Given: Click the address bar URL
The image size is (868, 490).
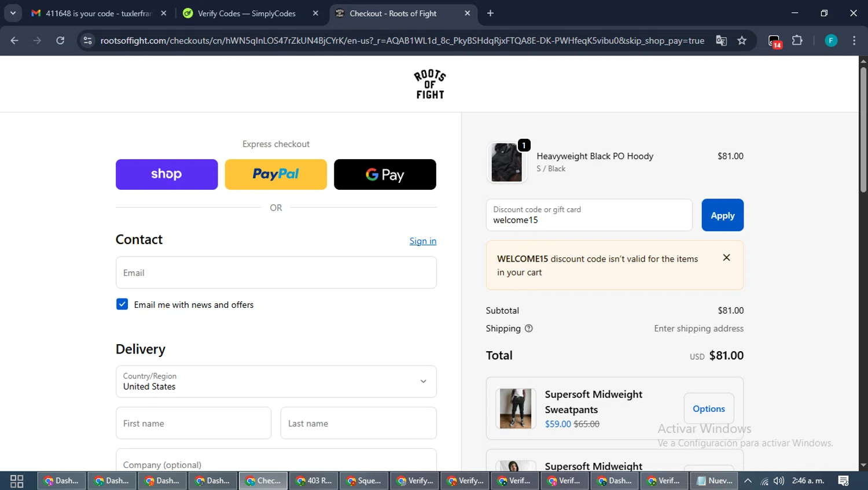Looking at the screenshot, I should coord(402,40).
